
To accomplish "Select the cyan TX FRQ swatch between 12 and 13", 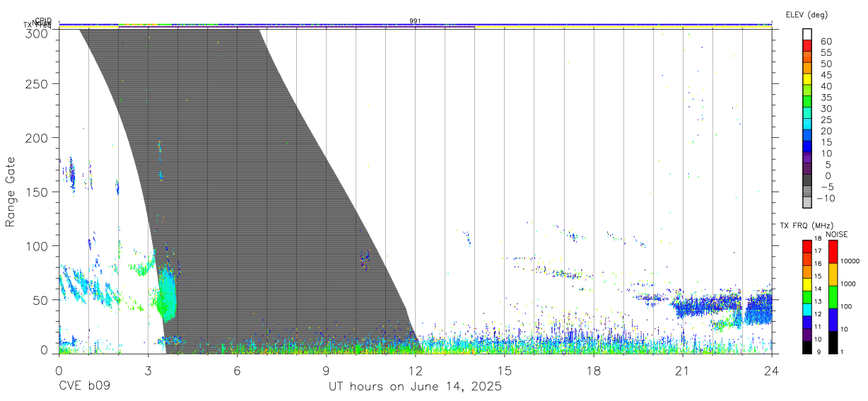I will [807, 310].
